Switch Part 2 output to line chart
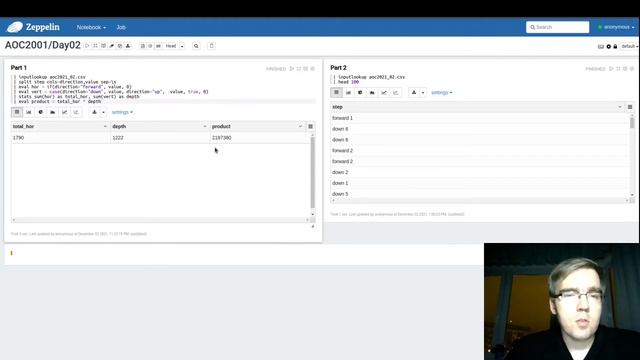The height and width of the screenshot is (360, 640). click(384, 92)
